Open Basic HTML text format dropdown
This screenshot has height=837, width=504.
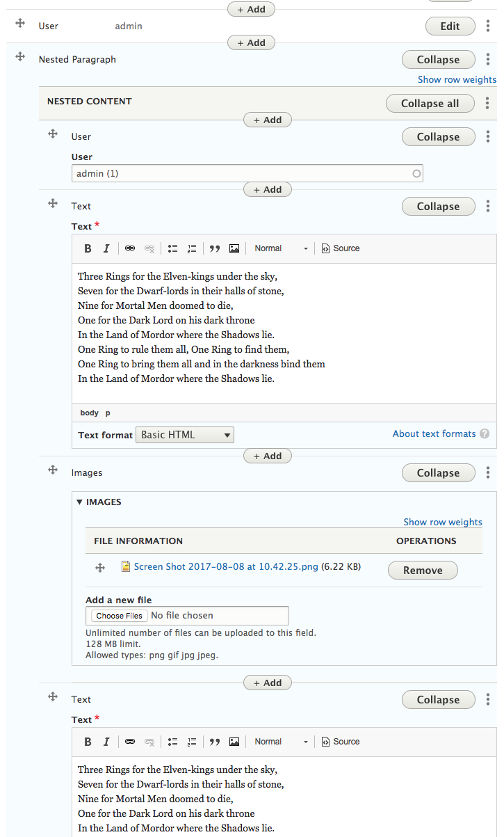coord(185,435)
